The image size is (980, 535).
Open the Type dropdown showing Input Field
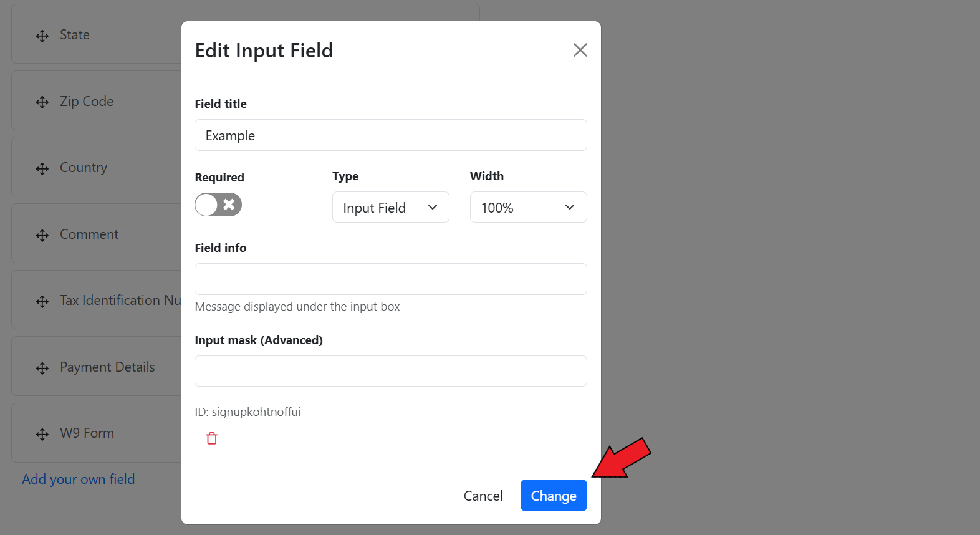point(390,208)
